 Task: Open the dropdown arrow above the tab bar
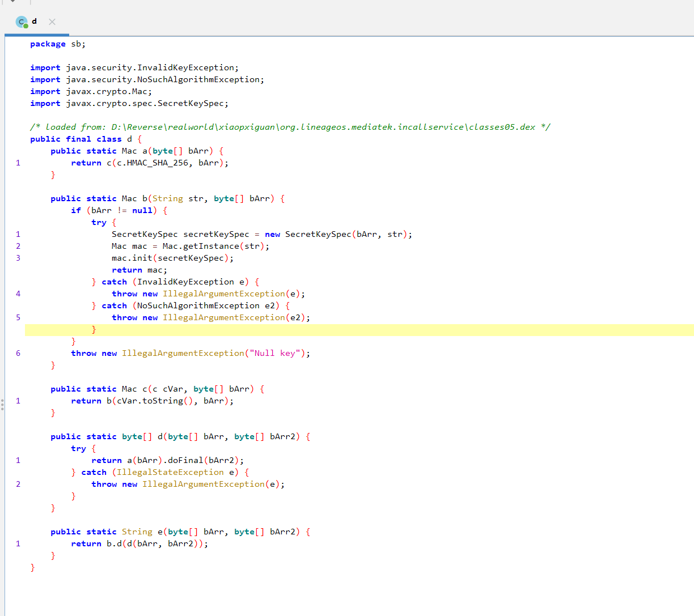[x=12, y=2]
